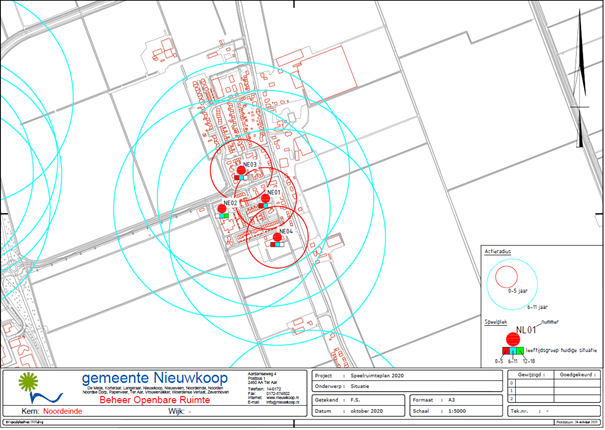The width and height of the screenshot is (605, 430).
Task: Click the 'Speelruimteplan 2020' project field
Action: tap(377, 374)
